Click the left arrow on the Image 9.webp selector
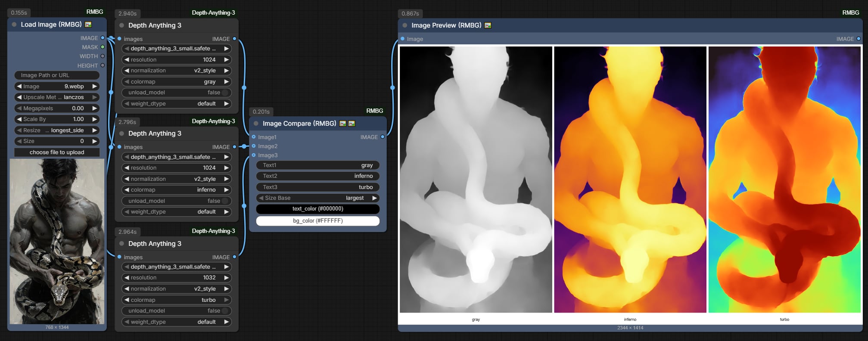Viewport: 868px width, 341px height. tap(19, 87)
